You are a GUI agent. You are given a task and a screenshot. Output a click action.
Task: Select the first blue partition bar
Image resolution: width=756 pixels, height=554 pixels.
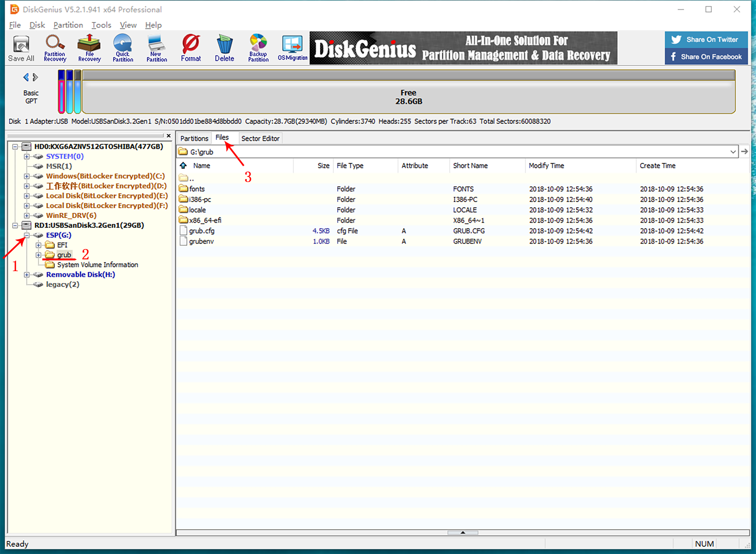click(61, 91)
